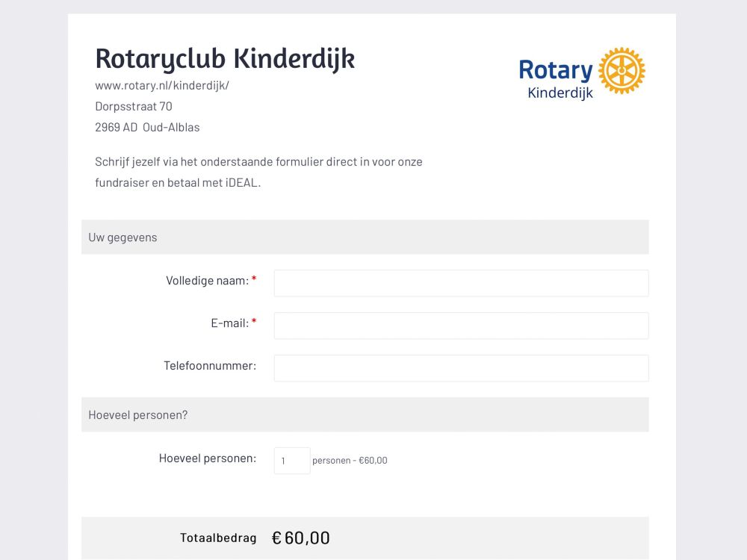Select the E-mail input field
The width and height of the screenshot is (747, 560).
pos(461,325)
